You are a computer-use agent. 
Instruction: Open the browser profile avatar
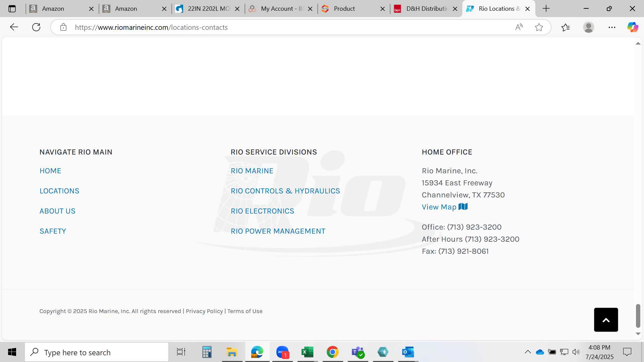589,27
